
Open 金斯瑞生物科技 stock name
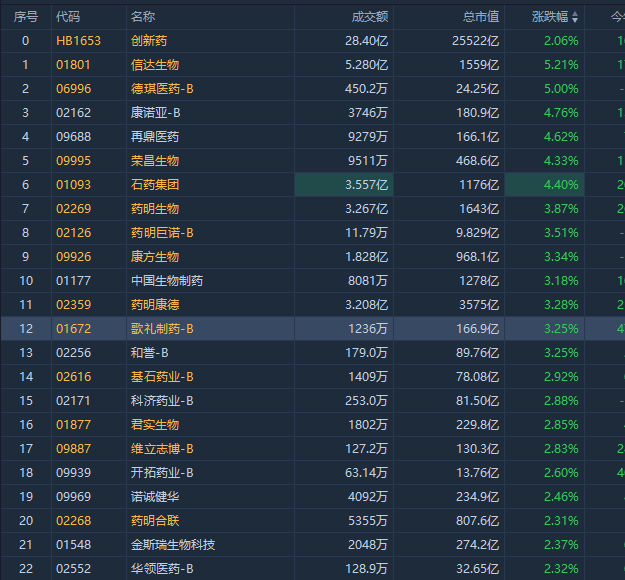173,545
